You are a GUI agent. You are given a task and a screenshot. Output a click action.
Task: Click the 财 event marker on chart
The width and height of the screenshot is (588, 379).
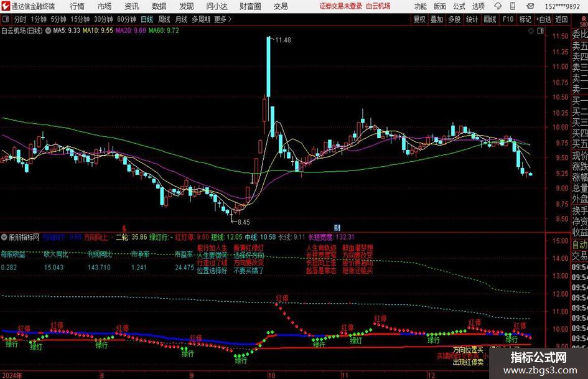pyautogui.click(x=337, y=228)
